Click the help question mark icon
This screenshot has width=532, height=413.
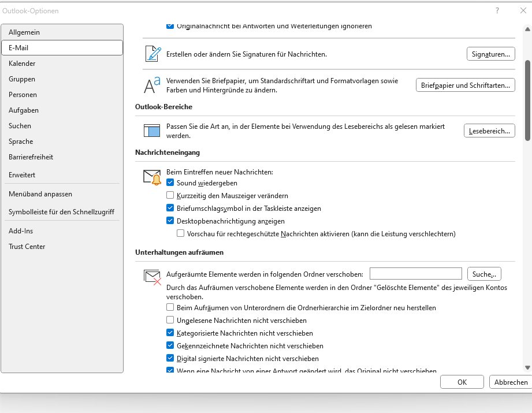497,10
